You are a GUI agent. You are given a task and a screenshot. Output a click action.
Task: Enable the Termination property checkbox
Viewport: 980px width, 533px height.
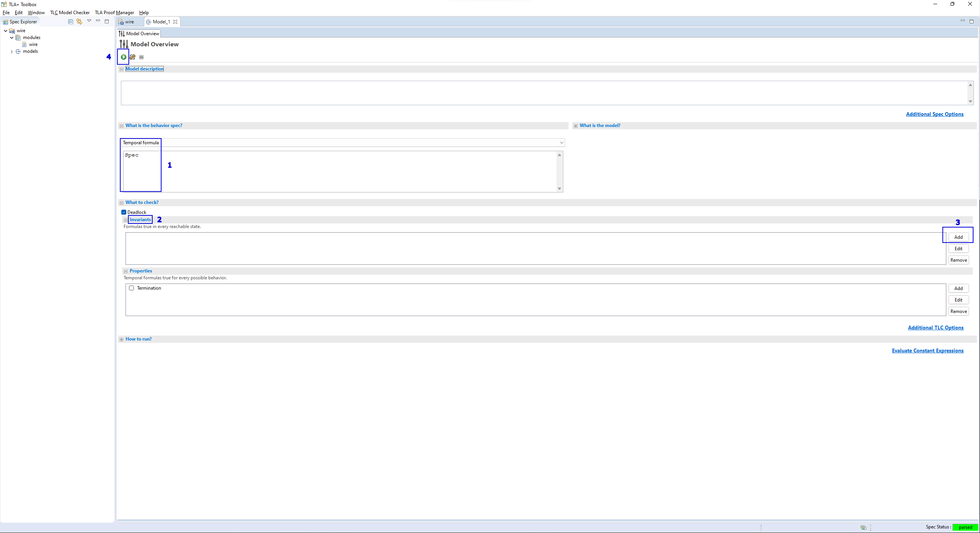[131, 287]
